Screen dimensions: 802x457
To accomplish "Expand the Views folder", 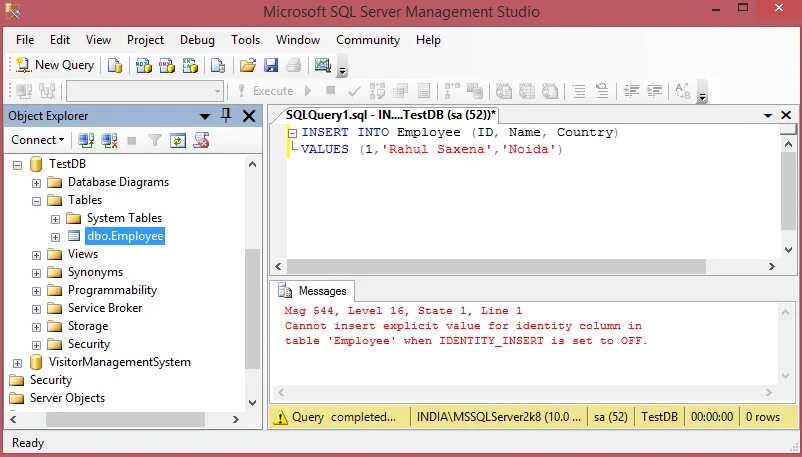I will (36, 255).
